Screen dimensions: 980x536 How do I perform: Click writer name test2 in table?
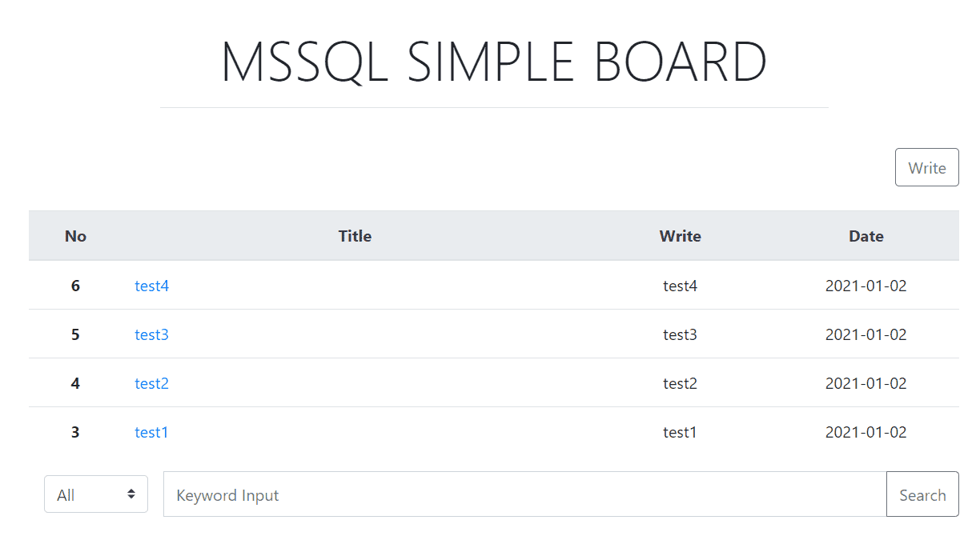(680, 383)
